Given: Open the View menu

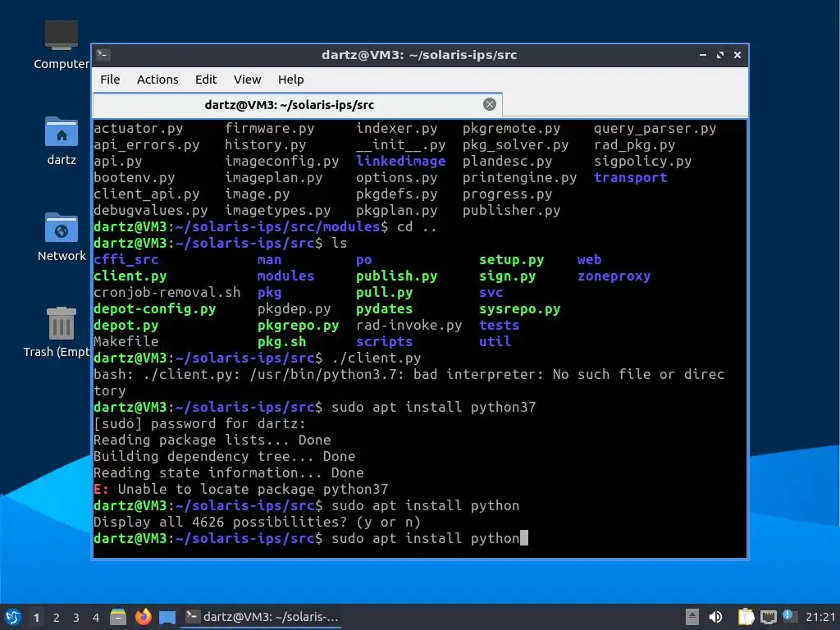Looking at the screenshot, I should tap(247, 80).
